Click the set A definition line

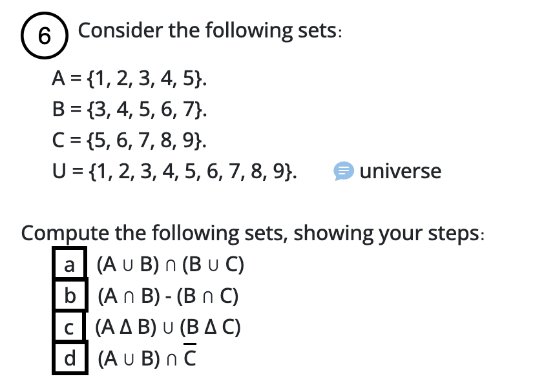coord(129,79)
